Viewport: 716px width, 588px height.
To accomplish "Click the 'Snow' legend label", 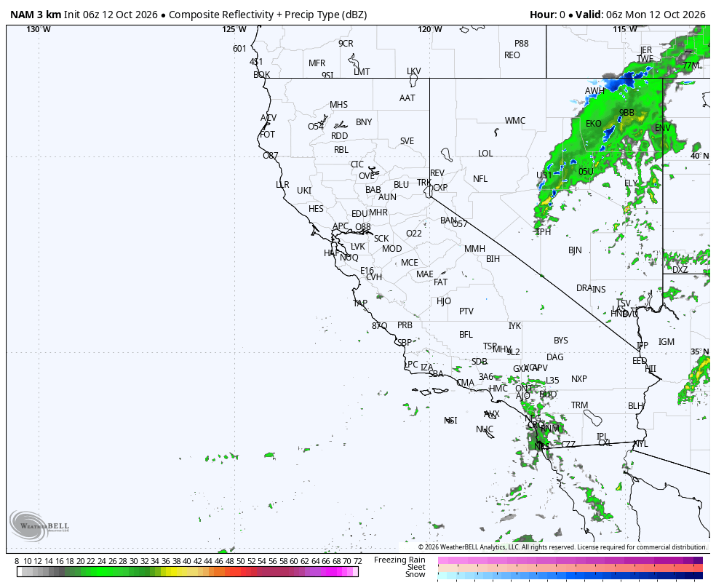I will click(415, 574).
